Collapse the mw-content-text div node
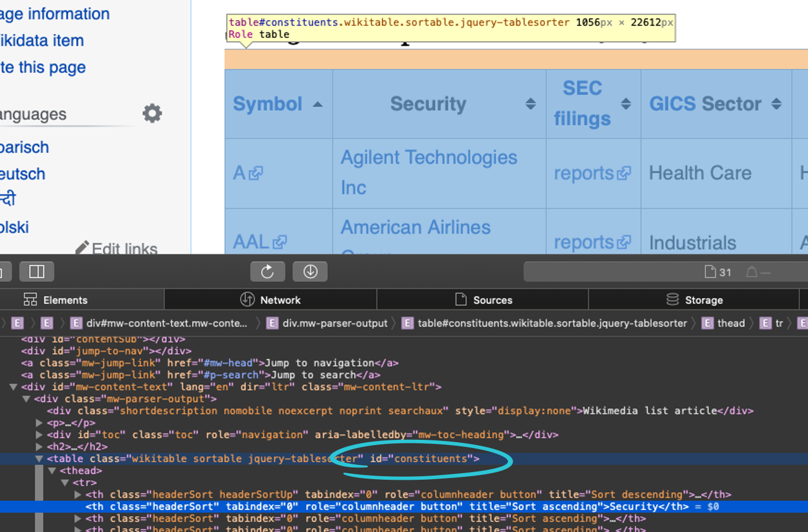 [x=13, y=387]
